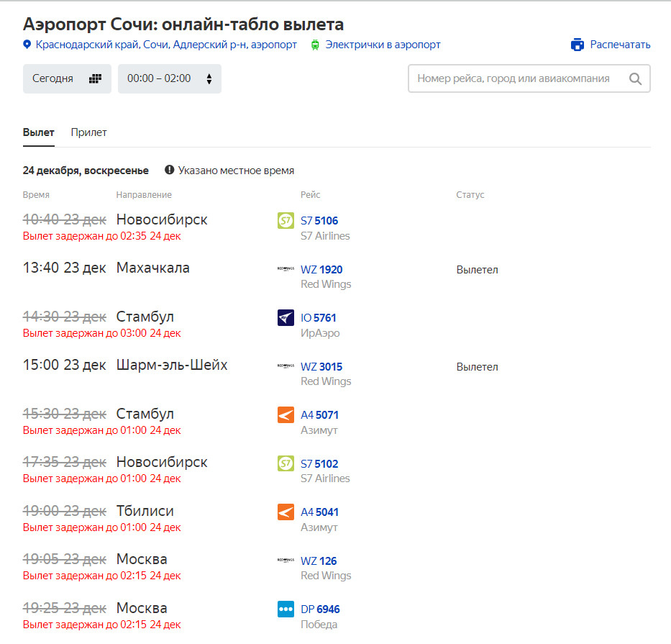Open the Электрички в аэропорт link
This screenshot has width=671, height=644.
[x=383, y=45]
